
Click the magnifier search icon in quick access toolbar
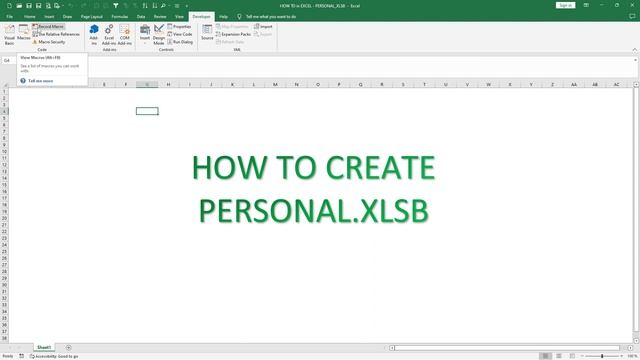163,6
